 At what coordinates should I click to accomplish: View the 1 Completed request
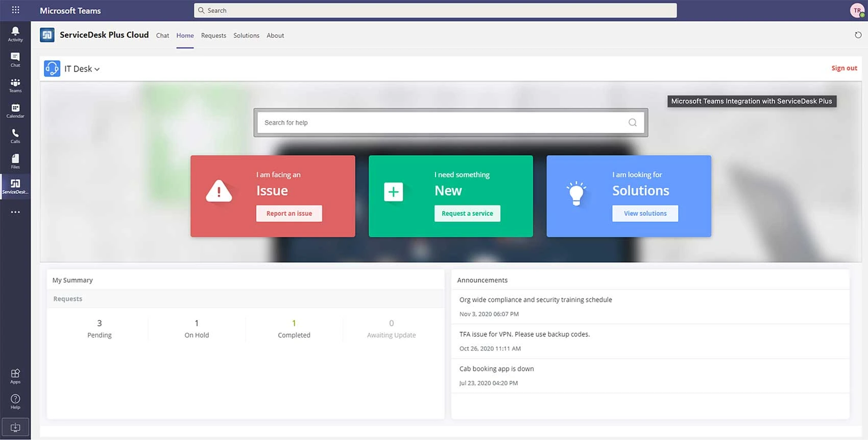coord(294,329)
